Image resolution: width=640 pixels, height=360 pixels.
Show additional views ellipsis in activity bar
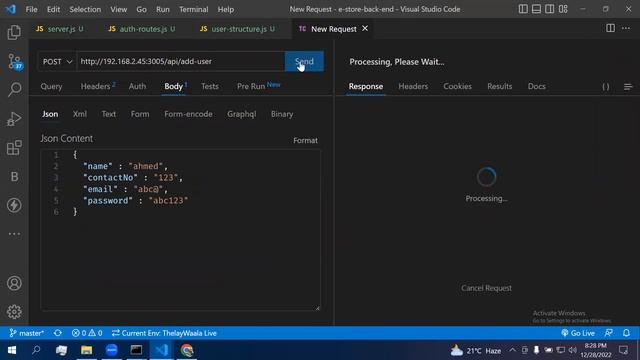tap(14, 234)
